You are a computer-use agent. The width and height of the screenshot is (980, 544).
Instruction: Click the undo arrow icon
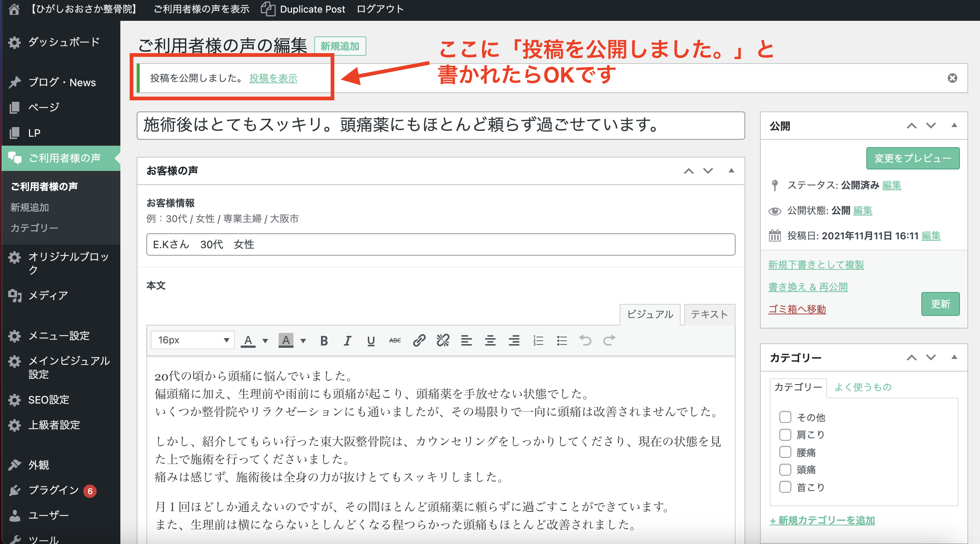click(585, 340)
